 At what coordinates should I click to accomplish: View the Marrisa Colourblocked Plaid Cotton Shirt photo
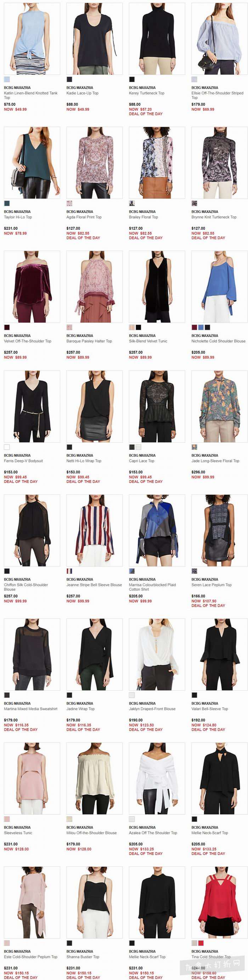click(157, 531)
